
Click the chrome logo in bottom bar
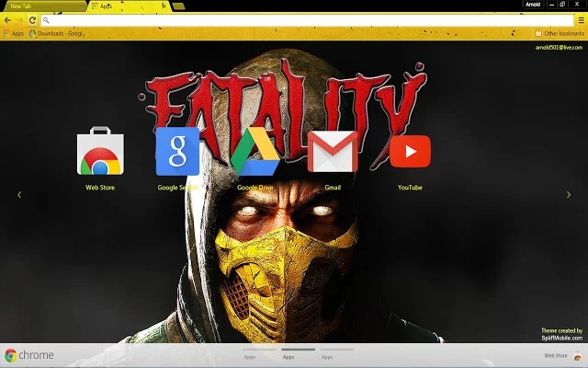29,355
